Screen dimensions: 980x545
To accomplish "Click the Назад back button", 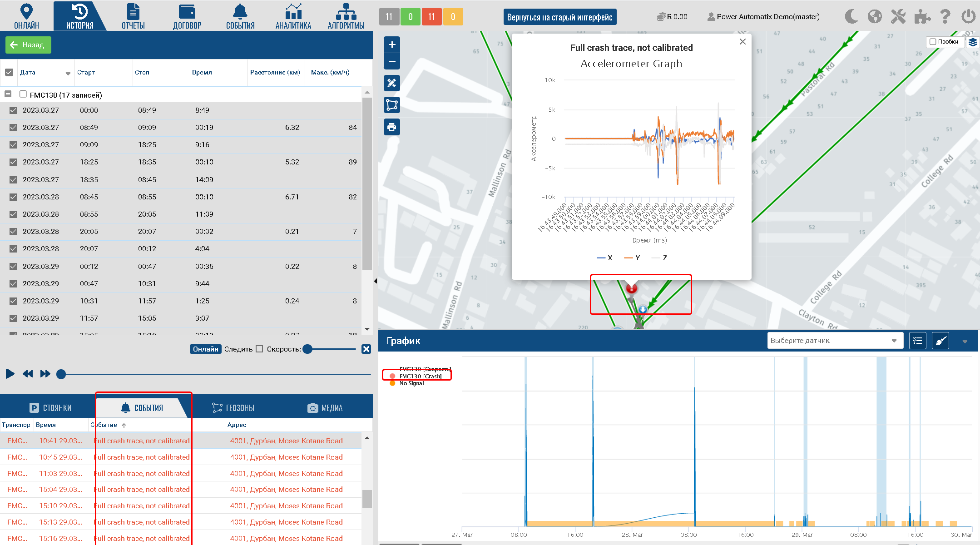I will (x=28, y=45).
